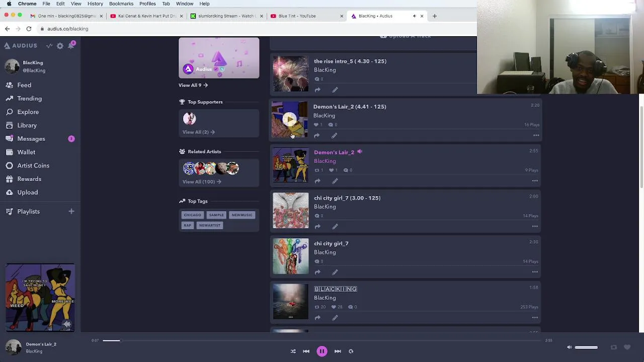The width and height of the screenshot is (644, 362).
Task: Open the BLACKING track cover art
Action: coord(291,302)
